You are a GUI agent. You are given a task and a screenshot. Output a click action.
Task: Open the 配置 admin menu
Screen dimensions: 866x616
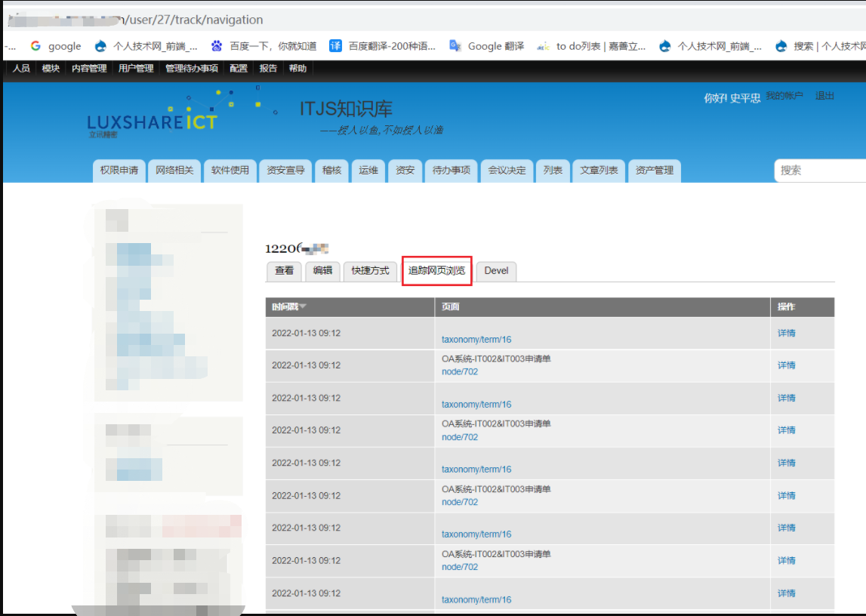tap(239, 69)
